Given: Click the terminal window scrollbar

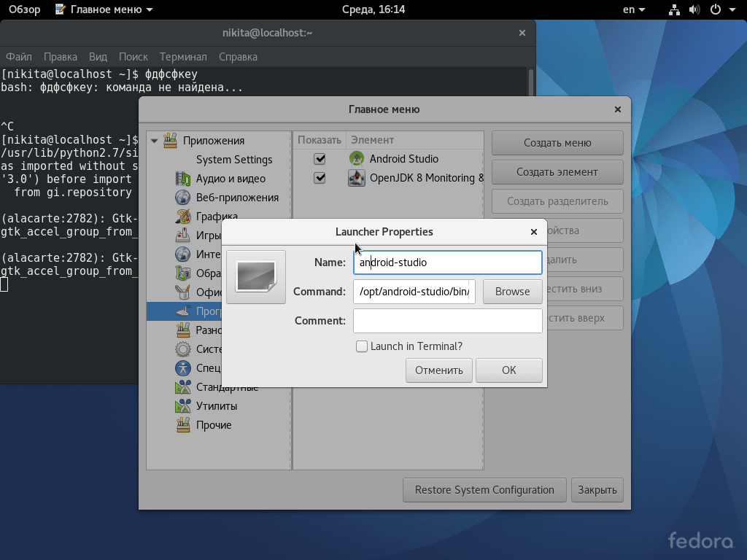Looking at the screenshot, I should pyautogui.click(x=531, y=83).
